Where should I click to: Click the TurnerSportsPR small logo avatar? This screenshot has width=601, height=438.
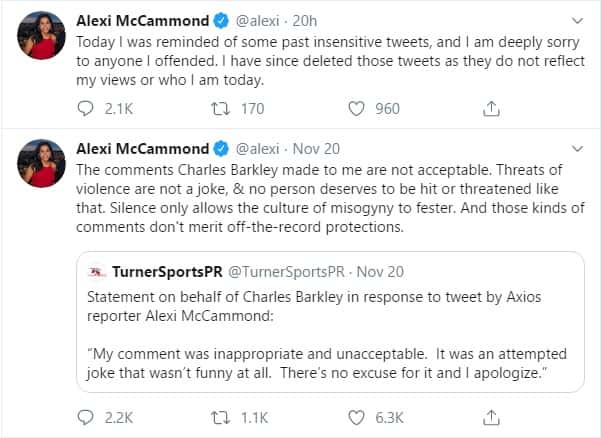97,272
